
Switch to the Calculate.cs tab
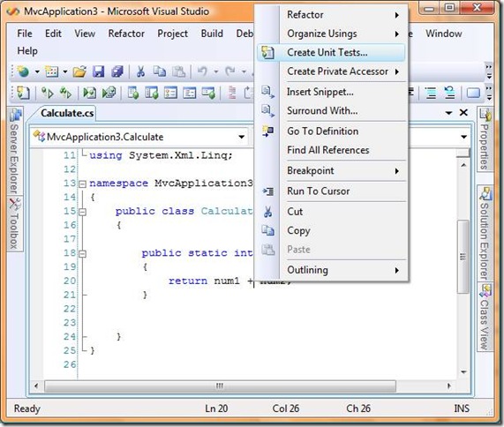67,113
